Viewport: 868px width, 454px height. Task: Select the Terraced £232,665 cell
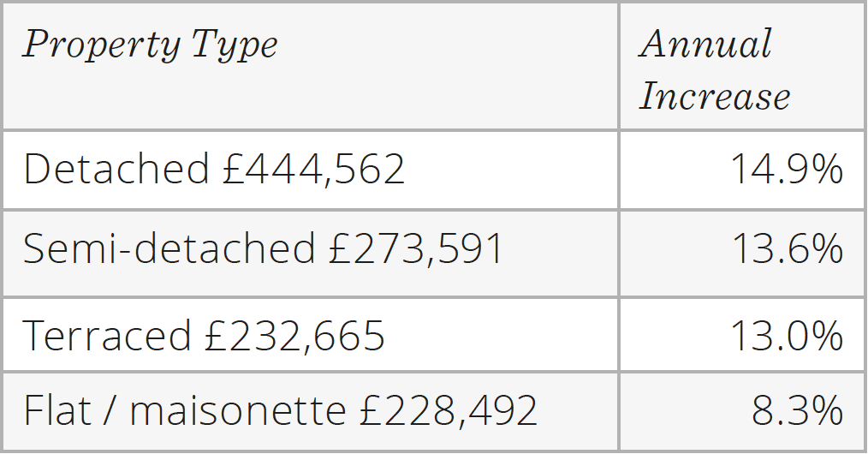pyautogui.click(x=311, y=335)
